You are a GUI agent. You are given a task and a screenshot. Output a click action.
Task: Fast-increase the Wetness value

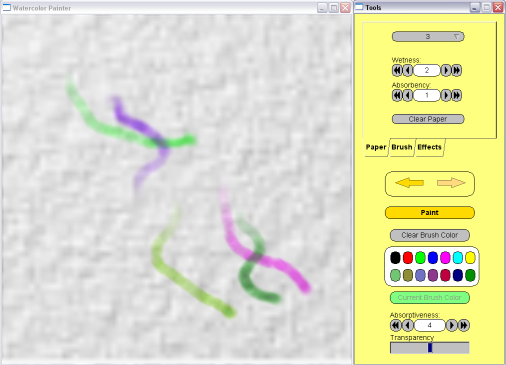tap(456, 70)
